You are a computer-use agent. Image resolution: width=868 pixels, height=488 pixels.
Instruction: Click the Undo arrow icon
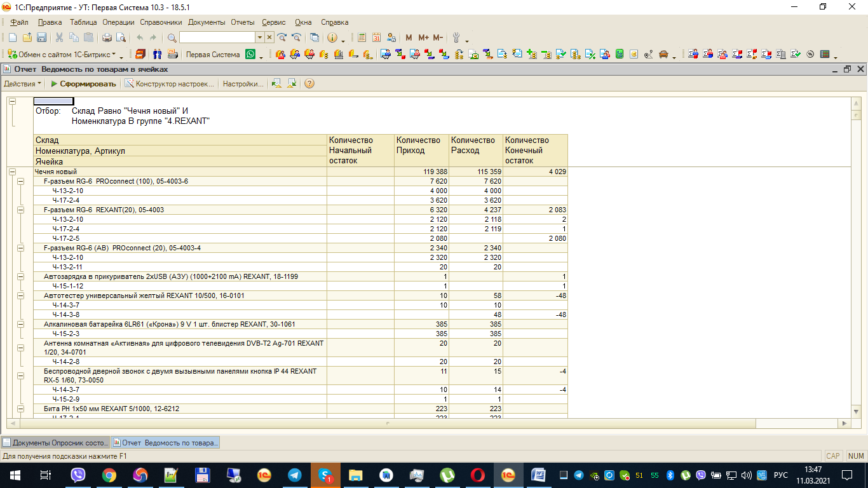pyautogui.click(x=140, y=37)
